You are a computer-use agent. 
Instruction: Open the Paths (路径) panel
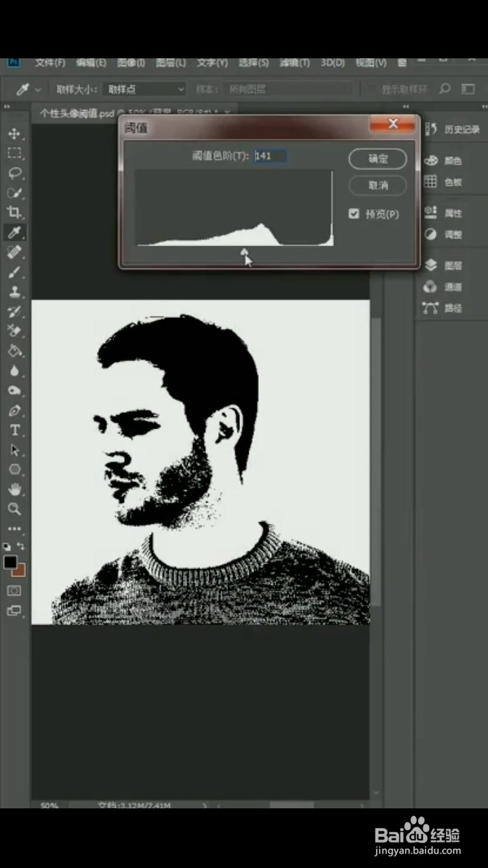click(444, 308)
